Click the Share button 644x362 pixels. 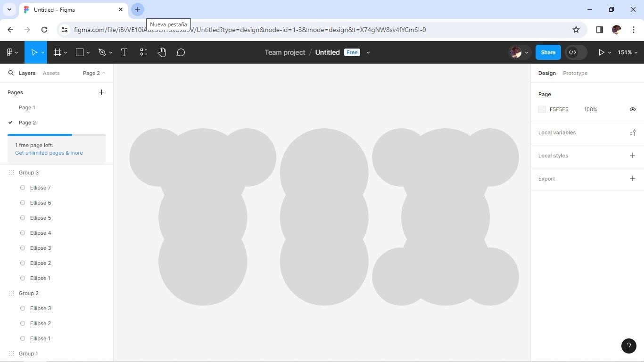[x=548, y=52]
